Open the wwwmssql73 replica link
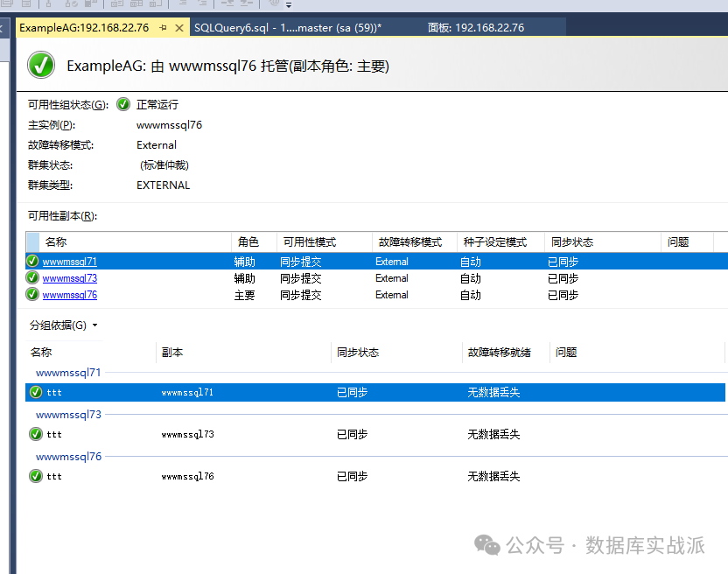 coord(70,278)
